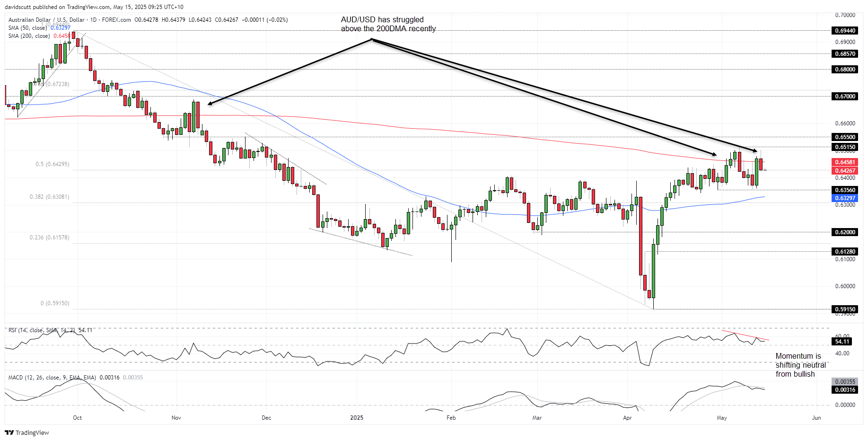The height and width of the screenshot is (441, 868).
Task: Click the 0.00316 MACD value tag
Action: click(845, 390)
